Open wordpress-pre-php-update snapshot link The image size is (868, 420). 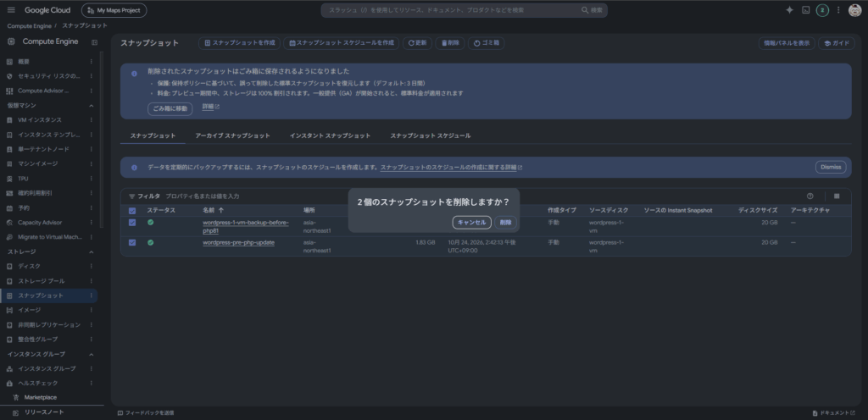click(x=238, y=243)
